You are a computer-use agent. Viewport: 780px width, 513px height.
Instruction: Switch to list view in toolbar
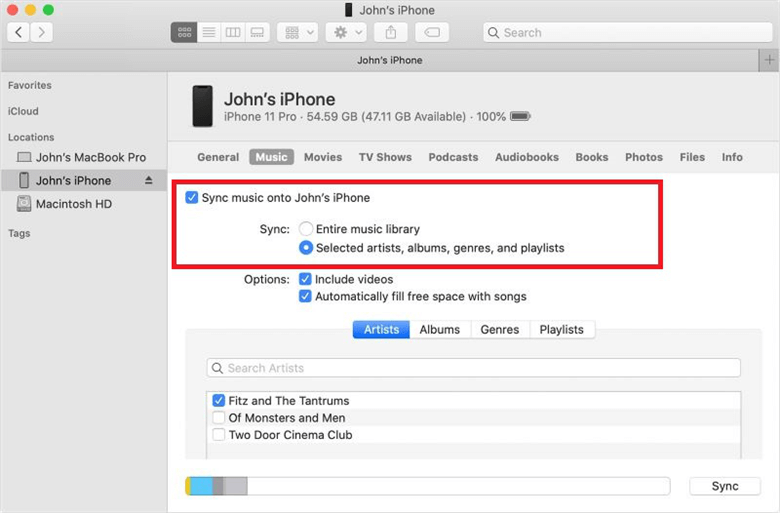209,33
